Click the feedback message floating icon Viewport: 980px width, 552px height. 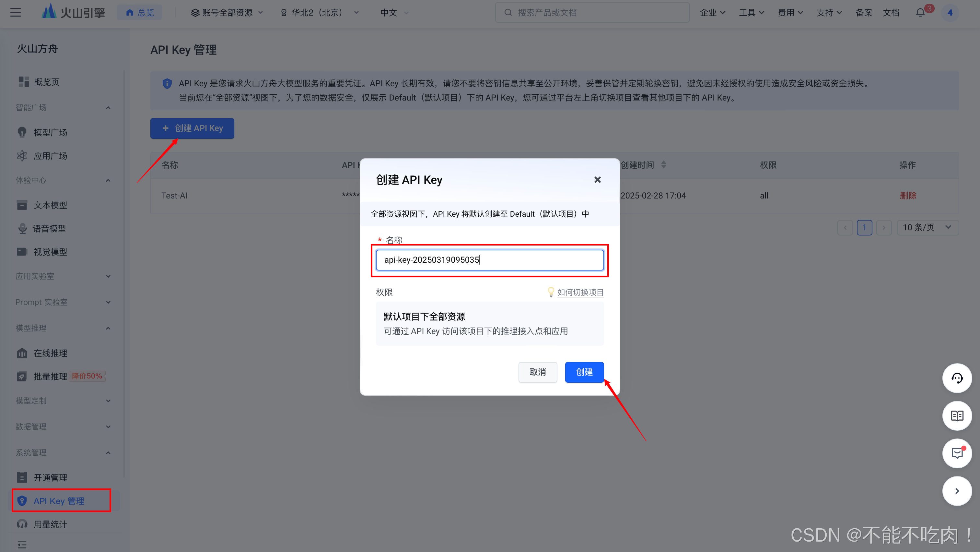pyautogui.click(x=957, y=453)
